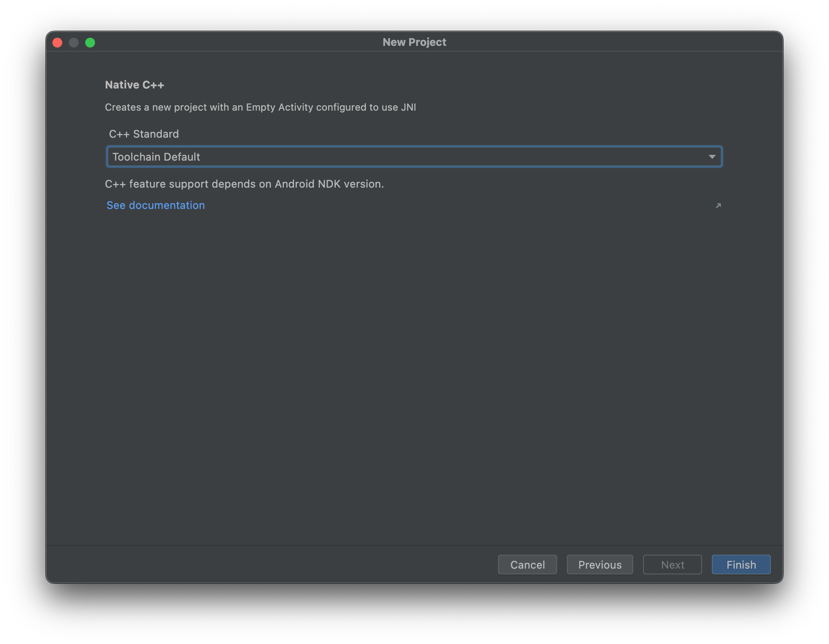Viewport: 829px width, 644px height.
Task: Click the word documentation in the link
Action: click(x=167, y=205)
